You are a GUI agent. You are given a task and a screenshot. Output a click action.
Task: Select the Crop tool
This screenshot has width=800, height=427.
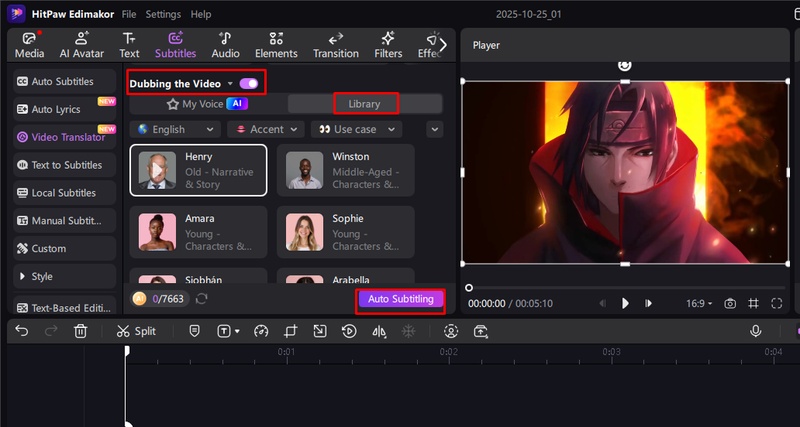pos(290,331)
